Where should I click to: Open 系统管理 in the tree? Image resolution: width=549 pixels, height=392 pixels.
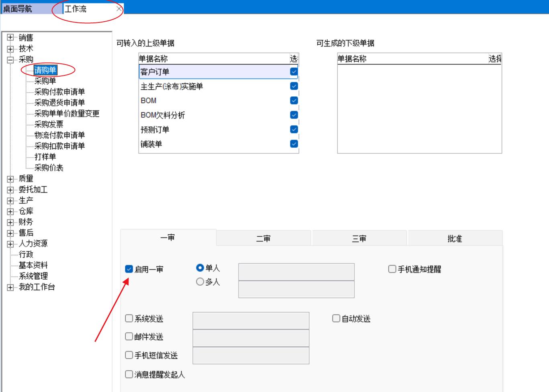tap(33, 276)
